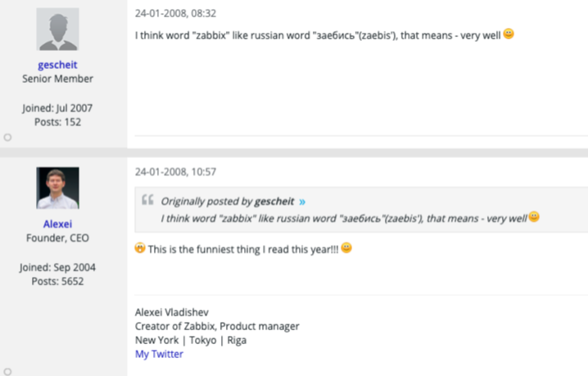This screenshot has height=376, width=588.
Task: Click the 'Alexei Vladishev' signature name
Action: pyautogui.click(x=172, y=312)
